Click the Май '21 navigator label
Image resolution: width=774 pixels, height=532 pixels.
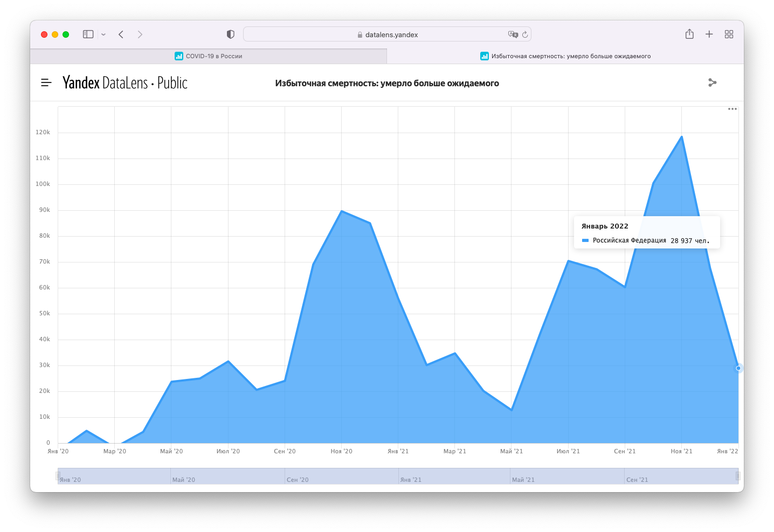click(523, 480)
